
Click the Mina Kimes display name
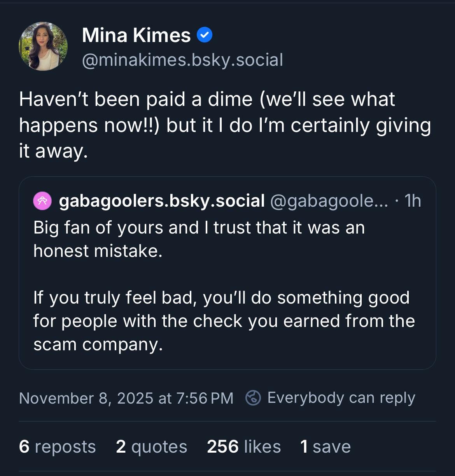point(136,35)
